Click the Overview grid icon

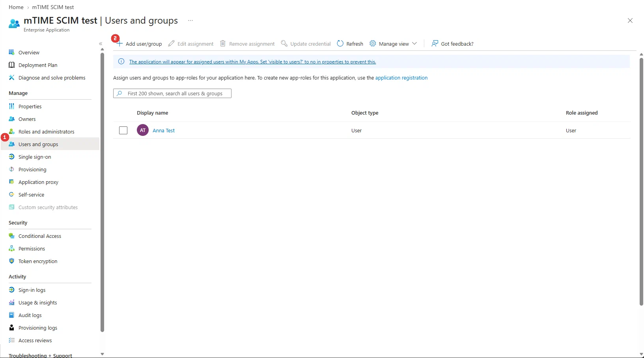click(11, 52)
